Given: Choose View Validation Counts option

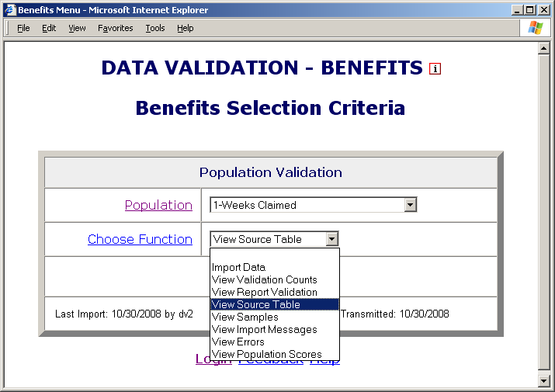Looking at the screenshot, I should pos(275,279).
